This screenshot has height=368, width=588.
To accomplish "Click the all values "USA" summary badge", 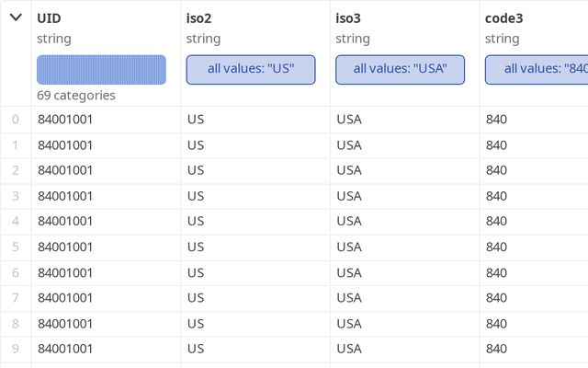I will pos(400,70).
